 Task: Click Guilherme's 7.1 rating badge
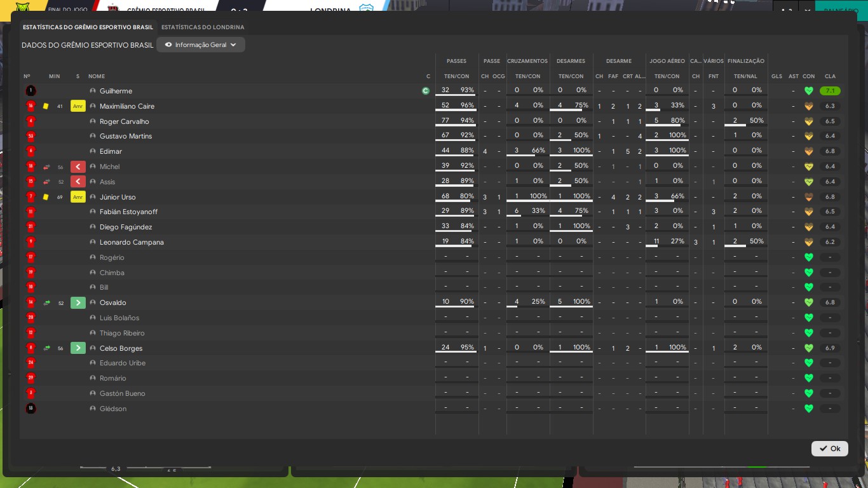[830, 91]
